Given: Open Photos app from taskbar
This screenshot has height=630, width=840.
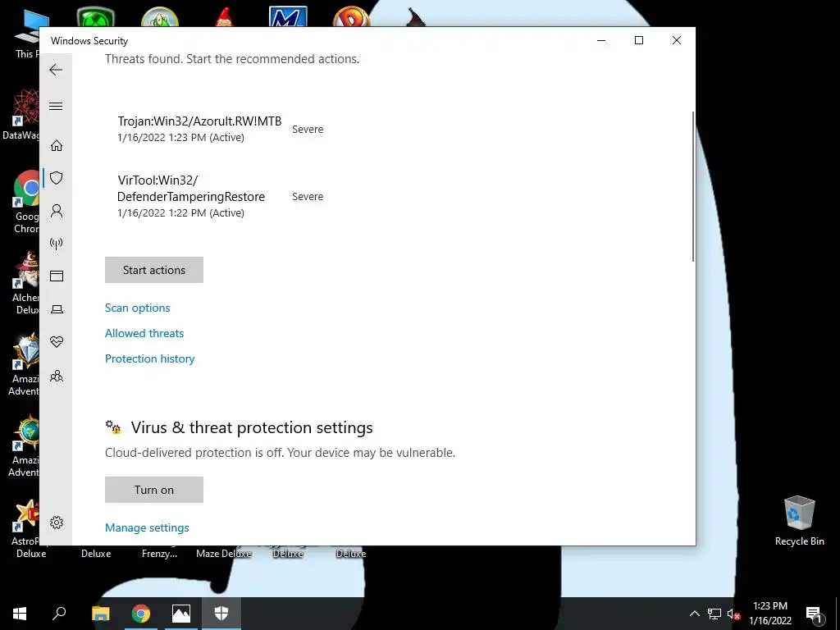Looking at the screenshot, I should [181, 614].
